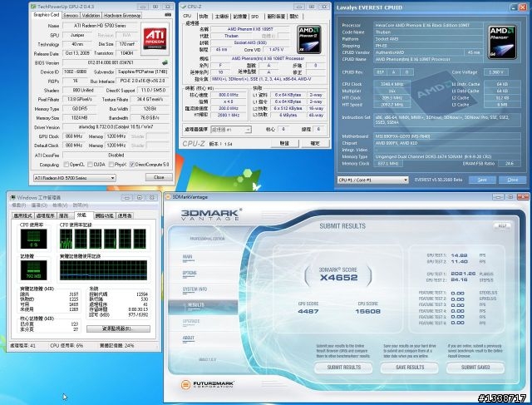The image size is (532, 405).
Task: Switch to 使用者 tab in Task Manager
Action: [125, 215]
